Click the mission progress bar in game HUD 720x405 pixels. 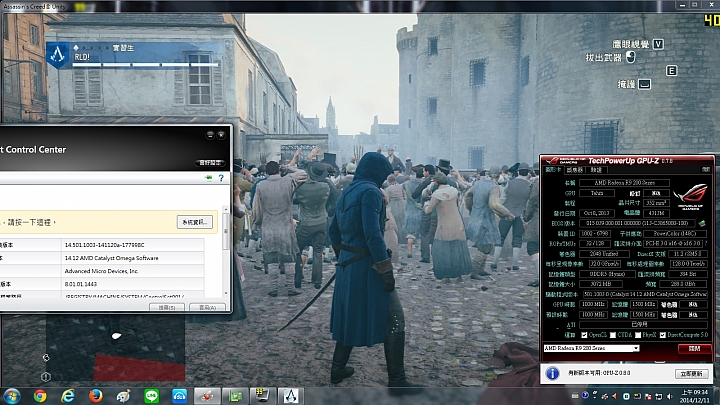(146, 65)
